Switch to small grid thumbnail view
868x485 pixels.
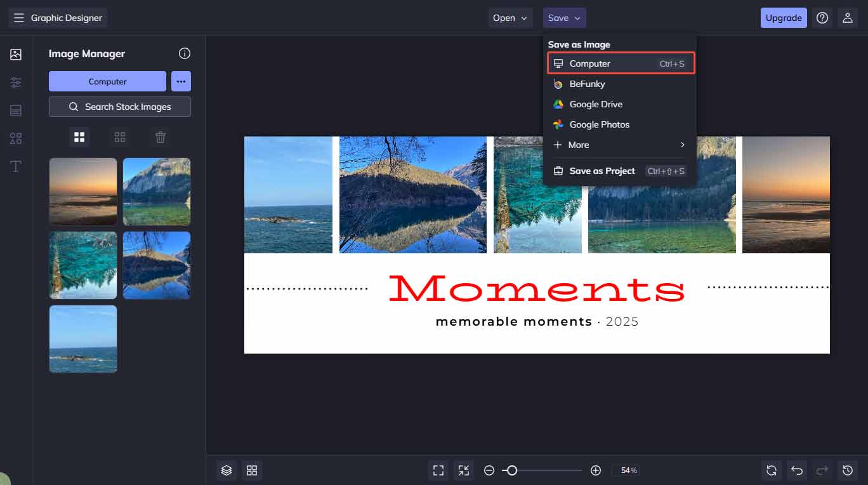pyautogui.click(x=120, y=137)
